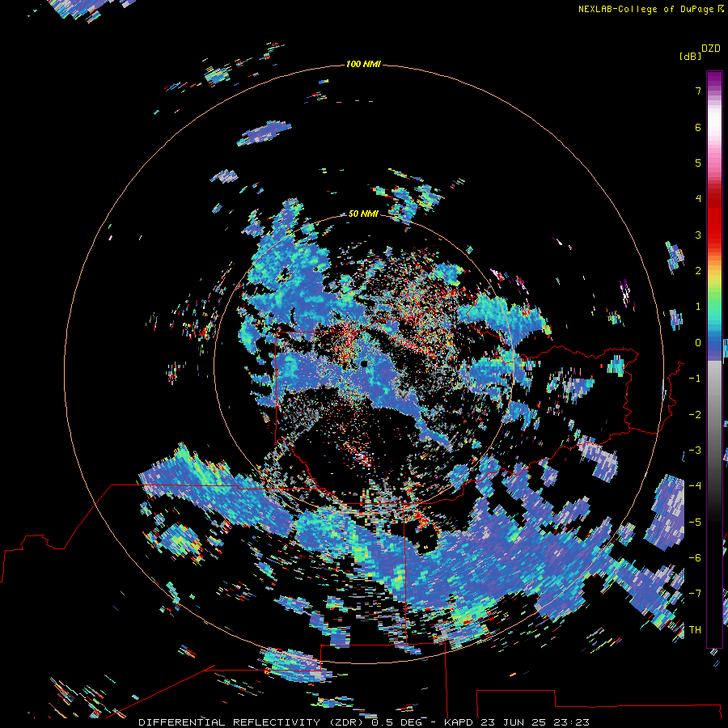
Task: Click the 7 tick on the color scale
Action: point(698,91)
